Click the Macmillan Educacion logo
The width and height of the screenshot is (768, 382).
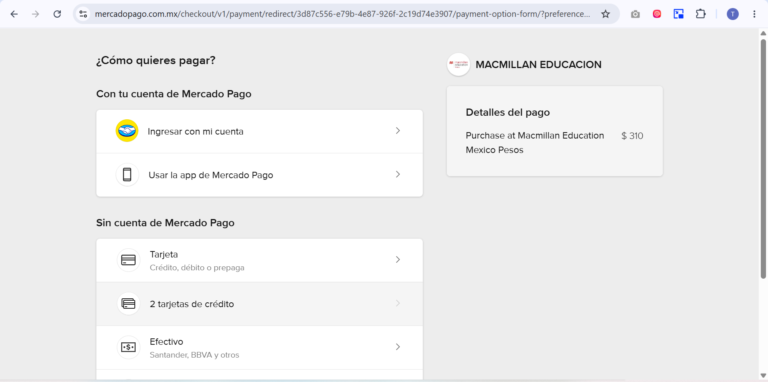coord(458,65)
